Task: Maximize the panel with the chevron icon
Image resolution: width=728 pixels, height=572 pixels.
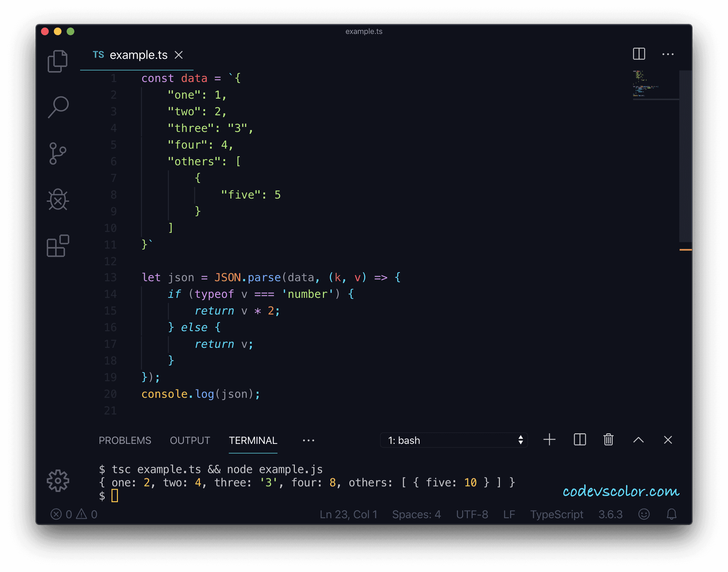Action: pyautogui.click(x=638, y=440)
